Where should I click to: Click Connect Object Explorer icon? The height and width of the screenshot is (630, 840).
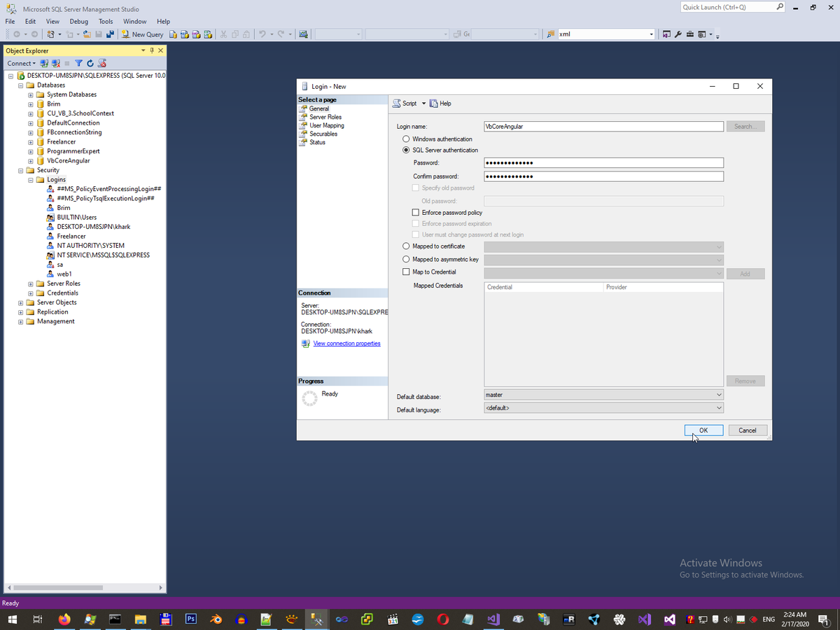point(45,63)
